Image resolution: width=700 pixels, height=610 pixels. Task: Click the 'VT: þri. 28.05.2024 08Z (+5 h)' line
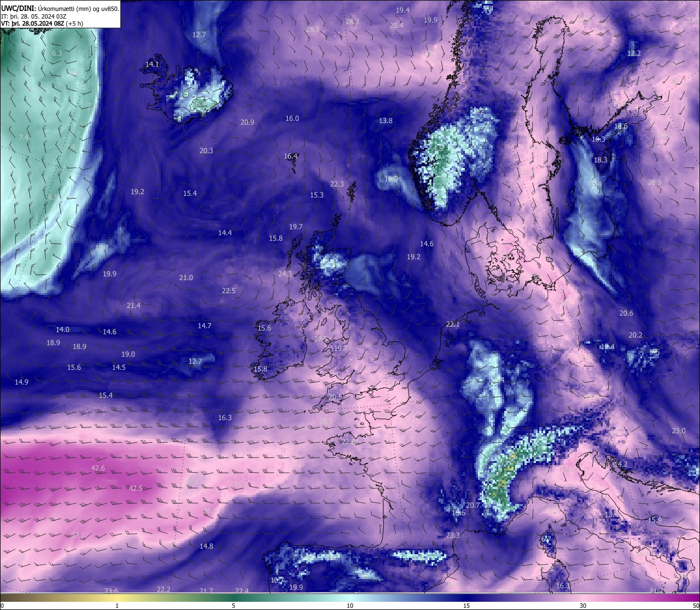pos(42,24)
